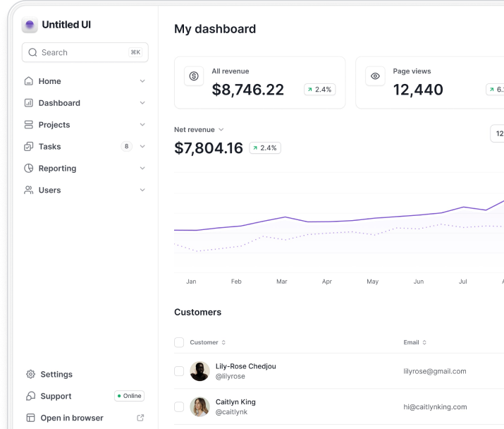
Task: Click the Untitled UI logo icon
Action: tap(30, 25)
